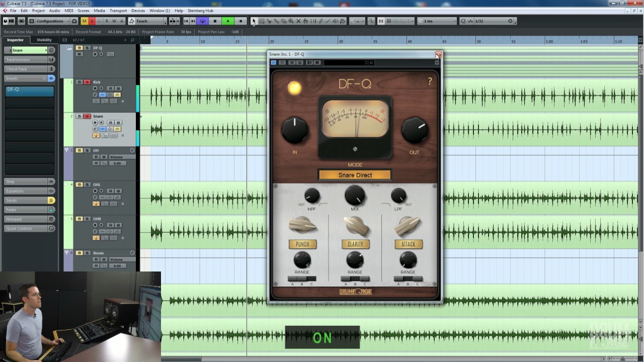
Task: Go to previous marker in transport
Action: 186,21
